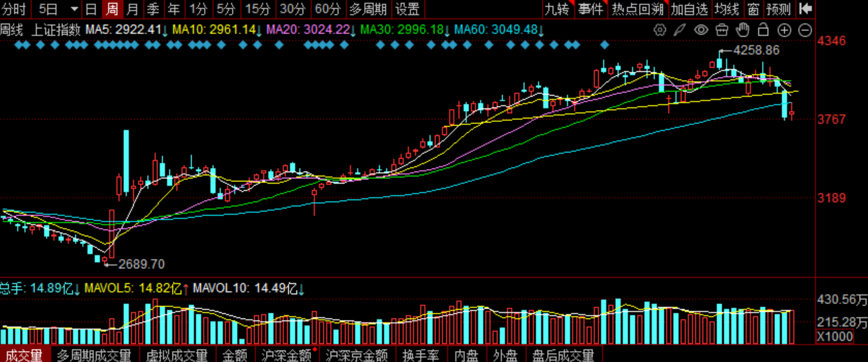This screenshot has width=868, height=362.
Task: Open 热点回溯 hotspot review
Action: [x=637, y=9]
